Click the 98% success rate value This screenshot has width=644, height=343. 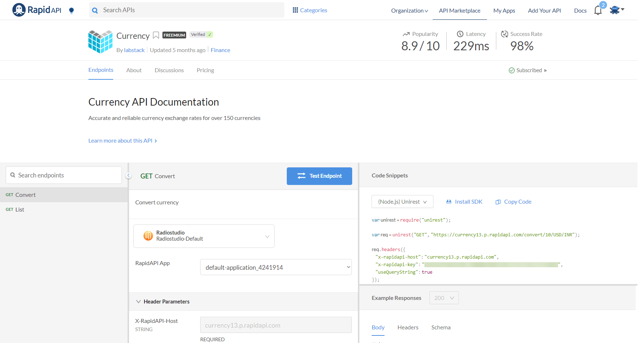click(522, 46)
